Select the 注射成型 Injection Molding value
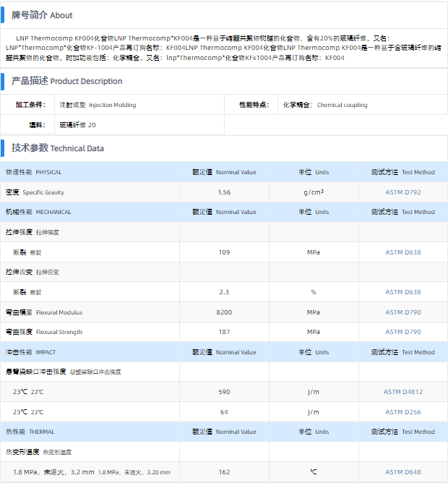This screenshot has width=448, height=483. [98, 105]
